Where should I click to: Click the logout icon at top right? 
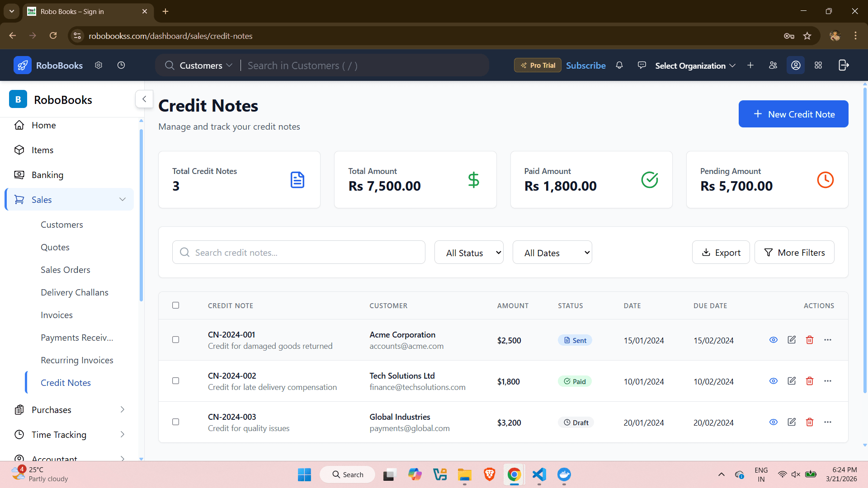click(x=844, y=65)
